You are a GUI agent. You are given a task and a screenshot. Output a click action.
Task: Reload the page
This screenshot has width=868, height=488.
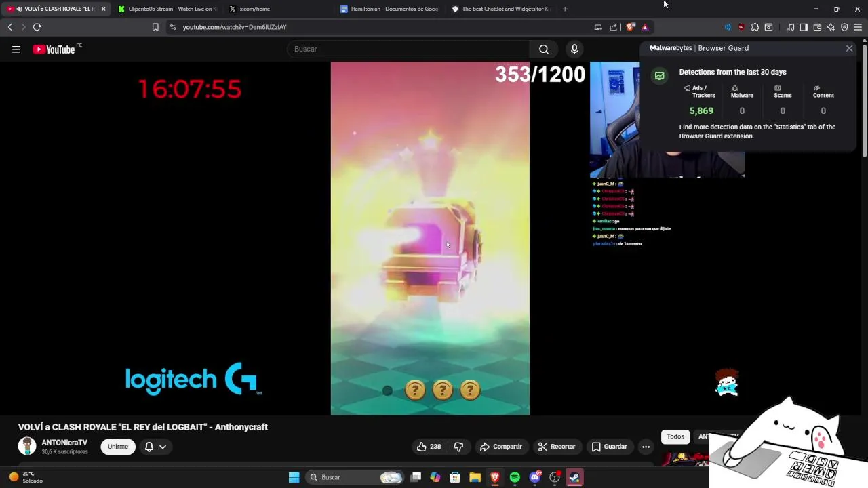tap(37, 27)
